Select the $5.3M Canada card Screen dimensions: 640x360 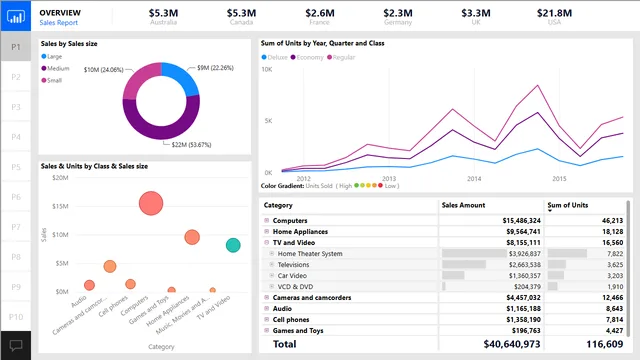(x=241, y=16)
